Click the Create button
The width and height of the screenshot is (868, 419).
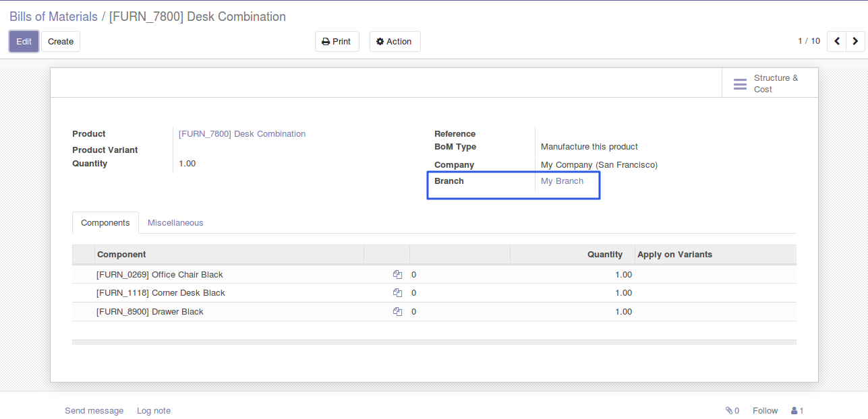click(x=61, y=42)
